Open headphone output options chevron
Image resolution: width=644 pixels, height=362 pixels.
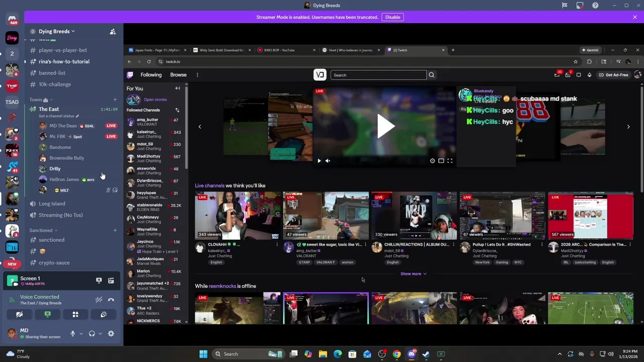pyautogui.click(x=100, y=334)
